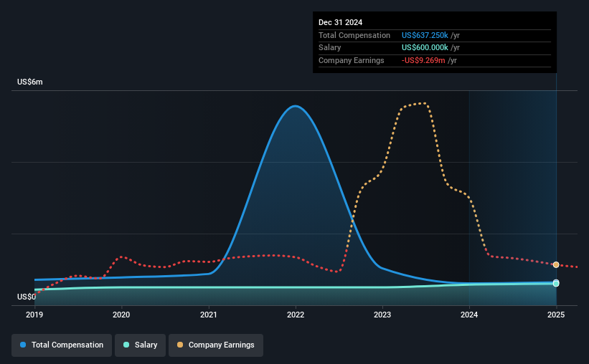Click the US$6m y-axis label
Image resolution: width=589 pixels, height=364 pixels.
point(30,82)
